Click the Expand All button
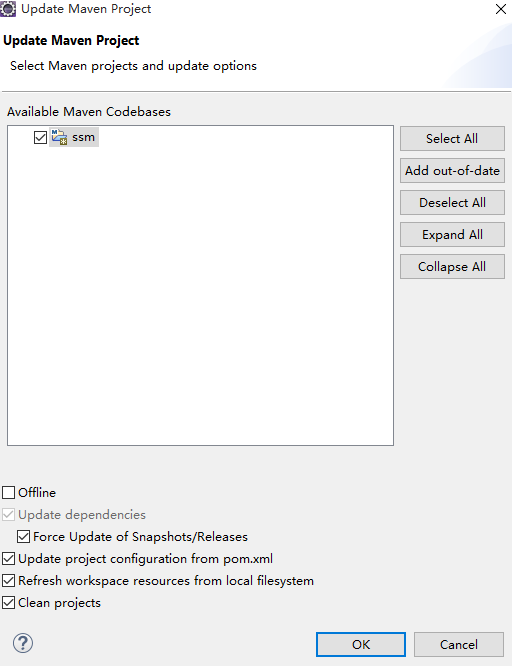512x666 pixels. (x=452, y=234)
